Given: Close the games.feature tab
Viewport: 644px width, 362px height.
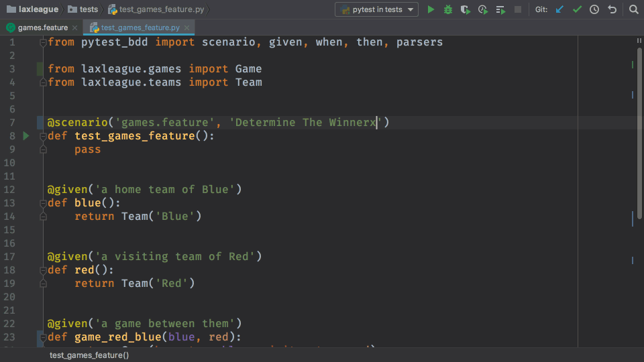Looking at the screenshot, I should [x=74, y=27].
